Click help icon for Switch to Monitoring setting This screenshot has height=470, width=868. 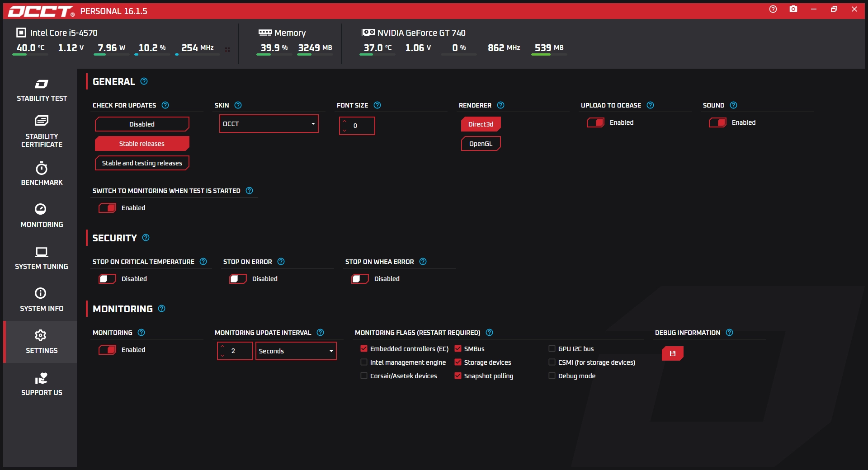(250, 191)
